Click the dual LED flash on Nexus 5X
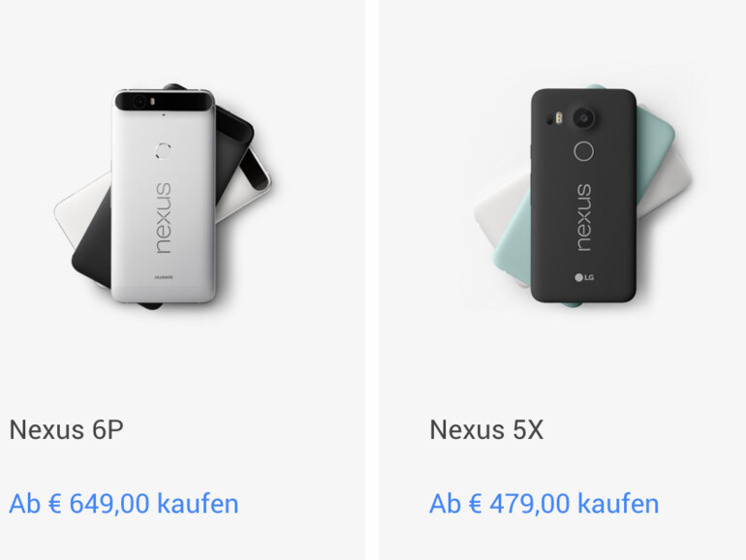This screenshot has height=560, width=746. coord(559,117)
